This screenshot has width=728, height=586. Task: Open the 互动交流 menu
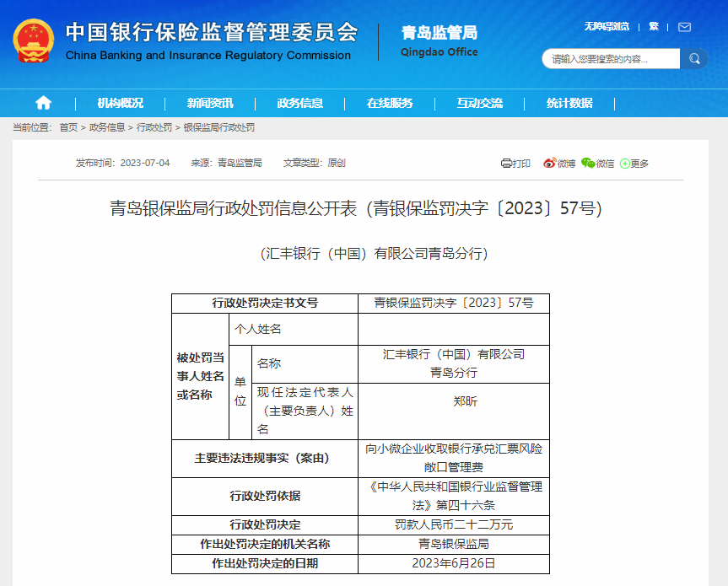click(x=480, y=103)
